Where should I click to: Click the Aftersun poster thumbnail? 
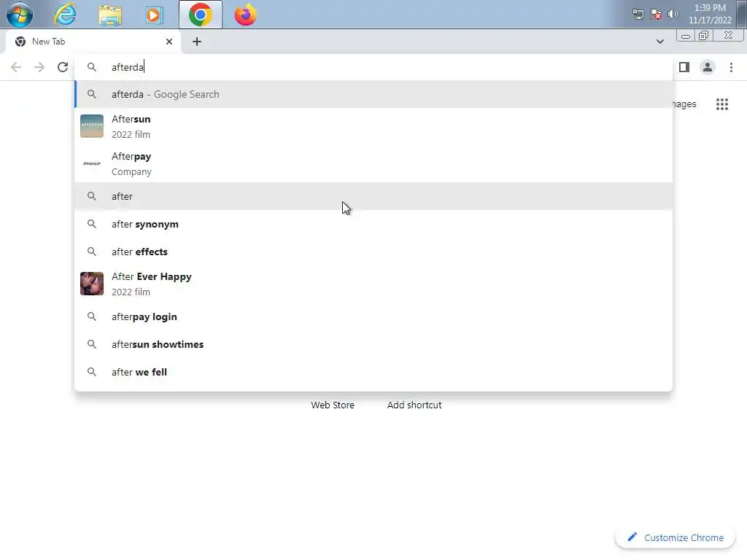(92, 126)
